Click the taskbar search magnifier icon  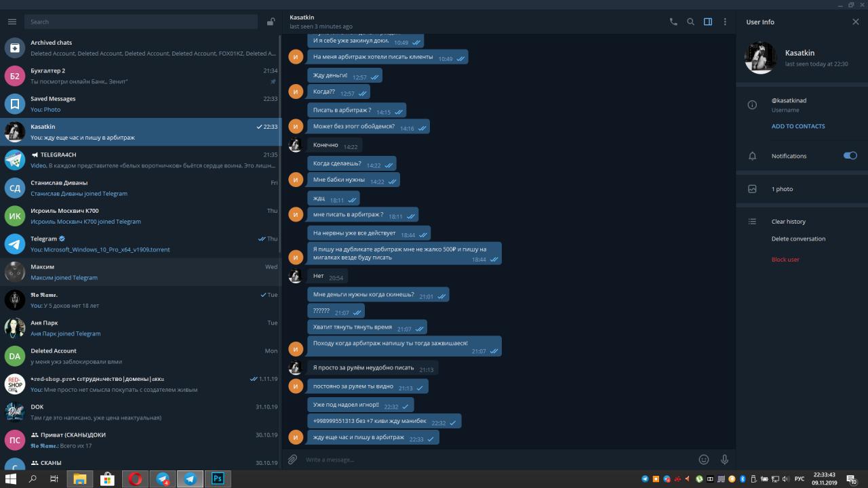(33, 479)
